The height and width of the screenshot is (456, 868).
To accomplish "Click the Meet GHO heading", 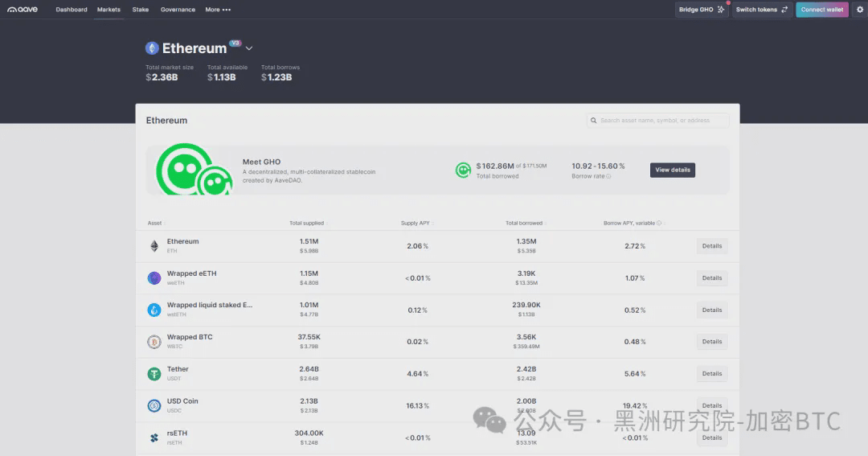I will point(261,162).
